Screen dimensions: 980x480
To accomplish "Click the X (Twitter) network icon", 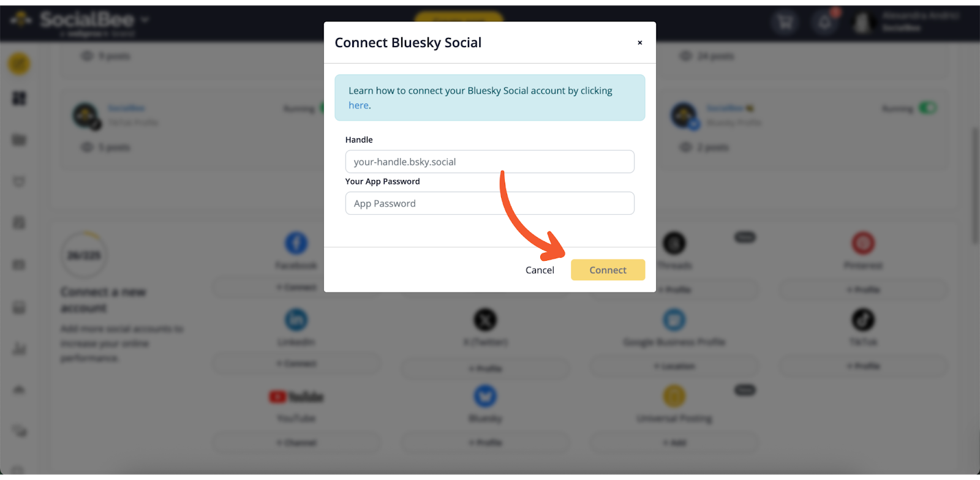I will click(x=485, y=320).
